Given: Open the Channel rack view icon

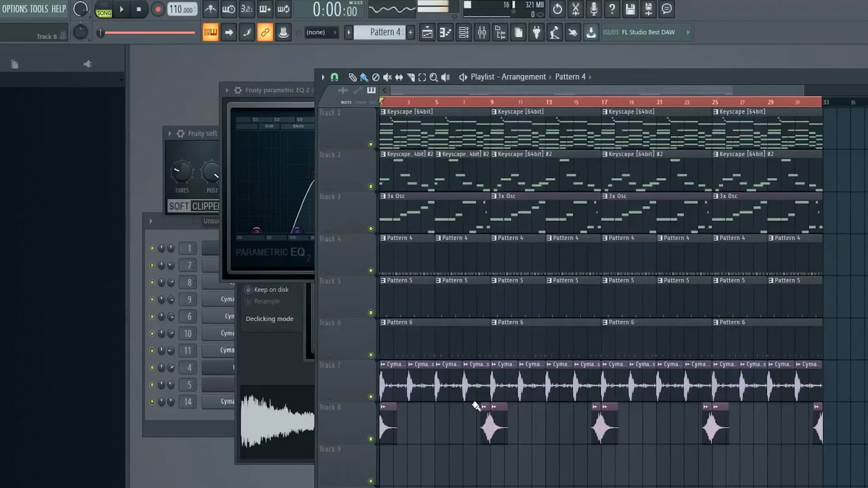Looking at the screenshot, I should pos(464,32).
